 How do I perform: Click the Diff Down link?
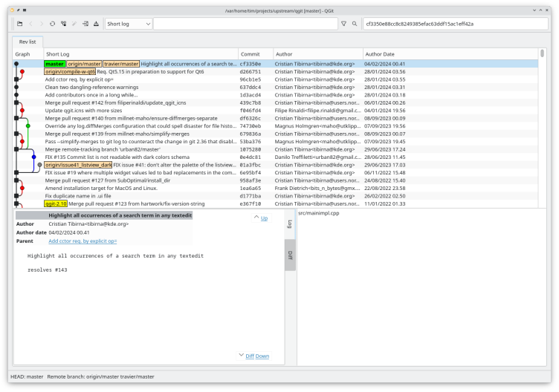coord(257,356)
